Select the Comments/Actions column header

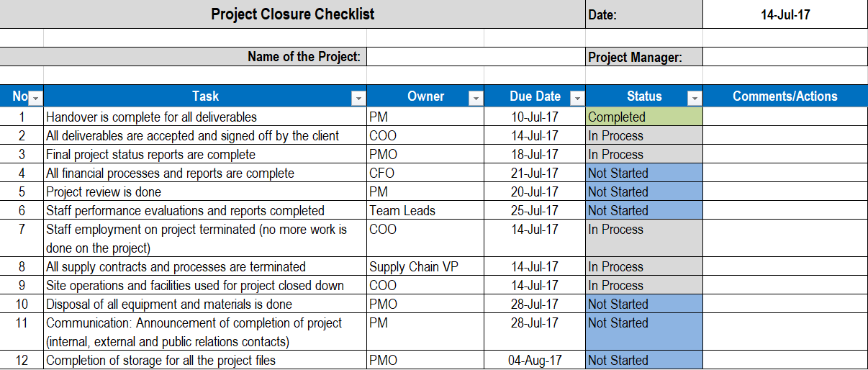(x=785, y=96)
